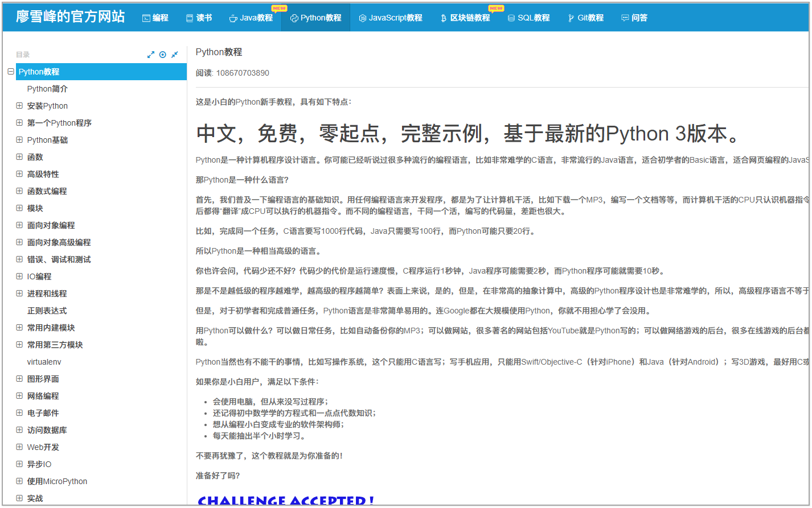
Task: Open the virtualenv chapter link
Action: click(x=44, y=362)
